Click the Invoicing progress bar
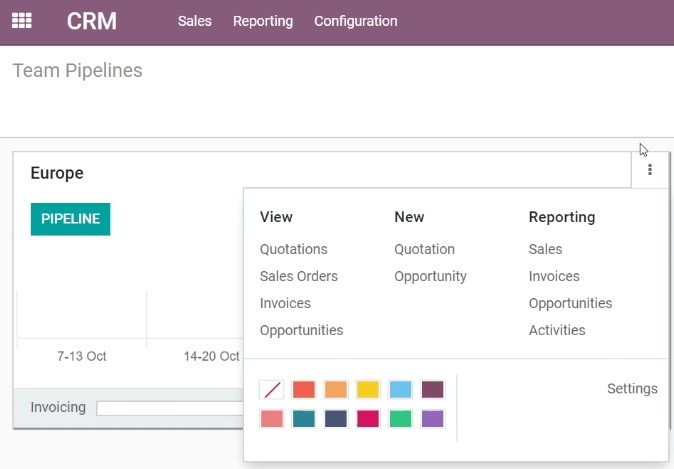 click(x=170, y=408)
